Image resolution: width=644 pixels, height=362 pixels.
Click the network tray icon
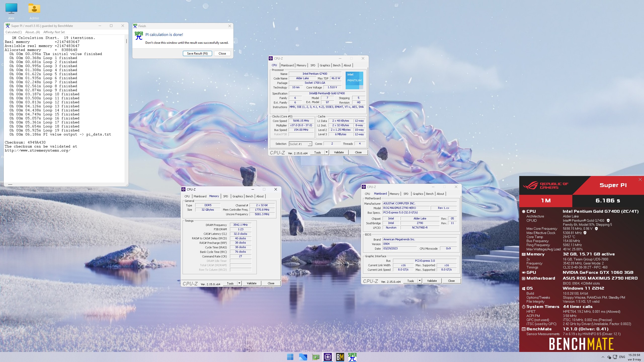615,357
